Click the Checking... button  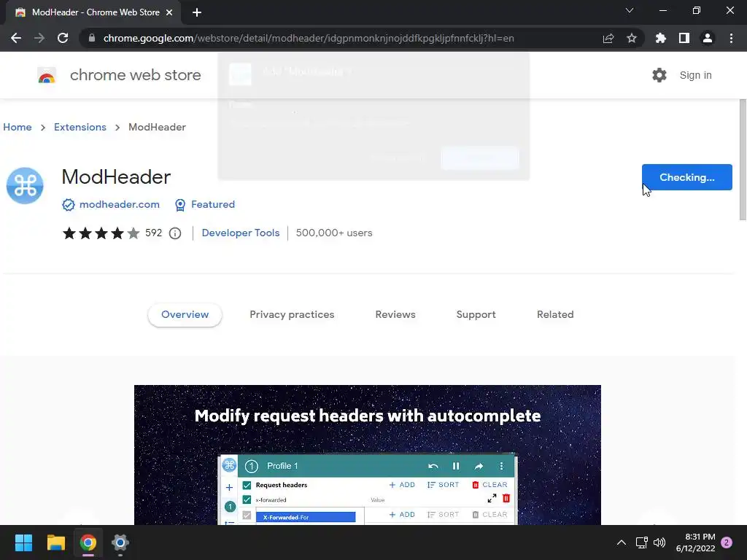pos(687,177)
